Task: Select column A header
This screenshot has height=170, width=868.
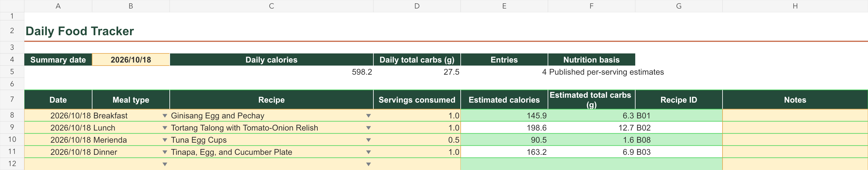Action: [58, 6]
